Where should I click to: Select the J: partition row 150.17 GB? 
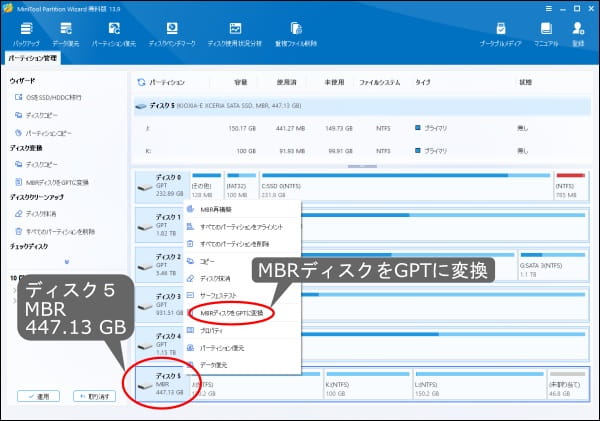coord(362,128)
